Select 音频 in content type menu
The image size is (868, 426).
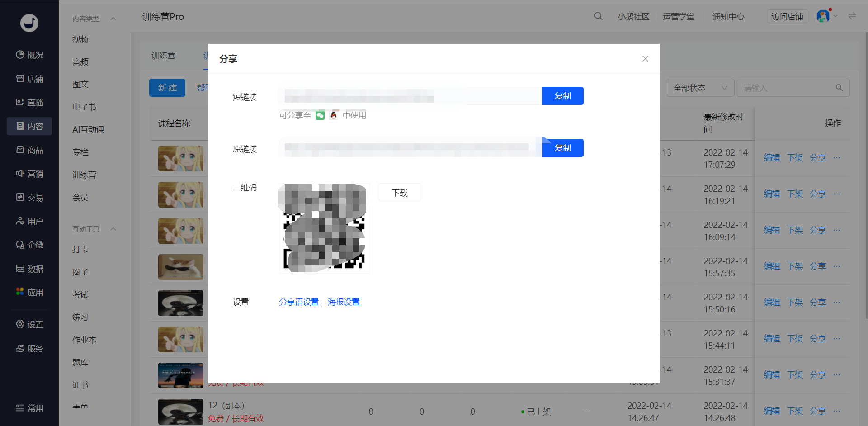[x=80, y=62]
